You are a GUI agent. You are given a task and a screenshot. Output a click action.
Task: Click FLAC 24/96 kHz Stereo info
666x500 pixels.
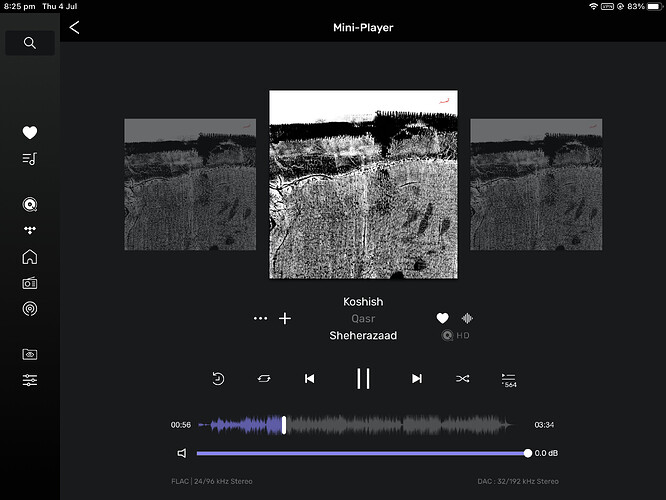[212, 481]
